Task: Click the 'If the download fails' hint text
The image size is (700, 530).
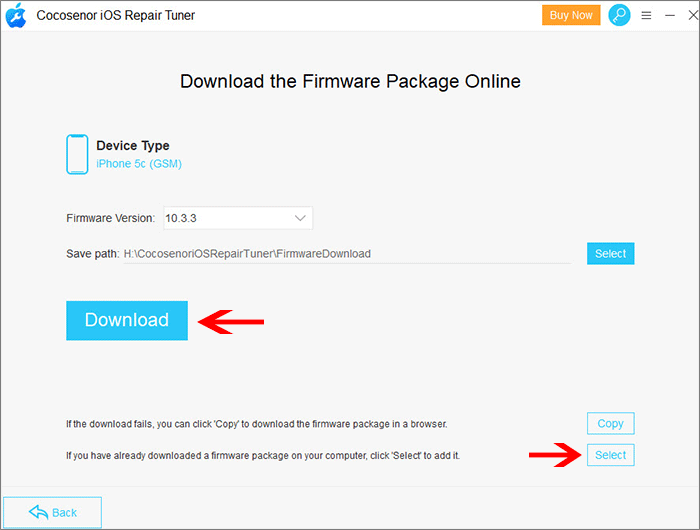Action: [x=257, y=424]
